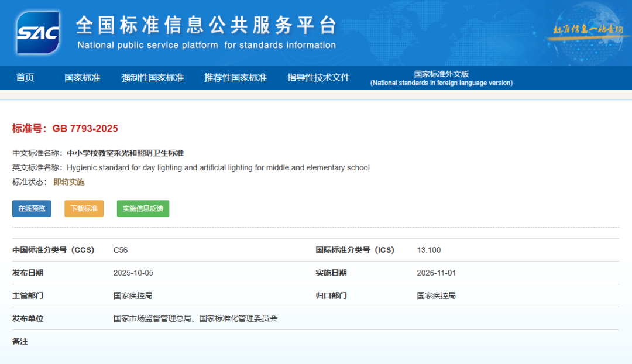Click 国家疾控局 beside 归口部门

tap(437, 296)
